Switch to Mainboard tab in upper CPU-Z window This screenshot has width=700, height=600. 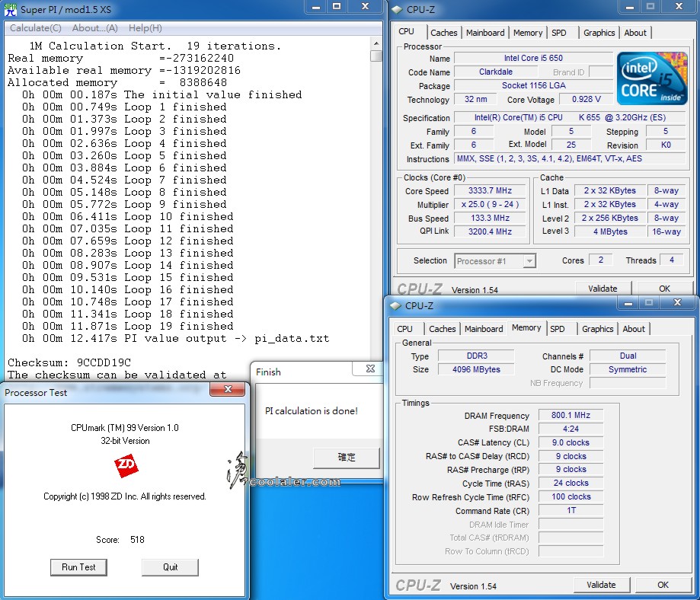pos(485,33)
